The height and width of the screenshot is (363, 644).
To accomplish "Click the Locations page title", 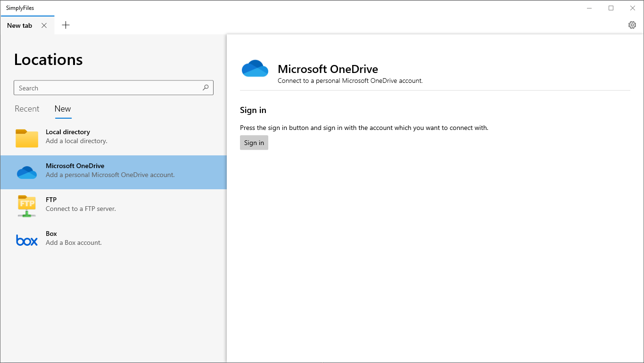I will [48, 59].
